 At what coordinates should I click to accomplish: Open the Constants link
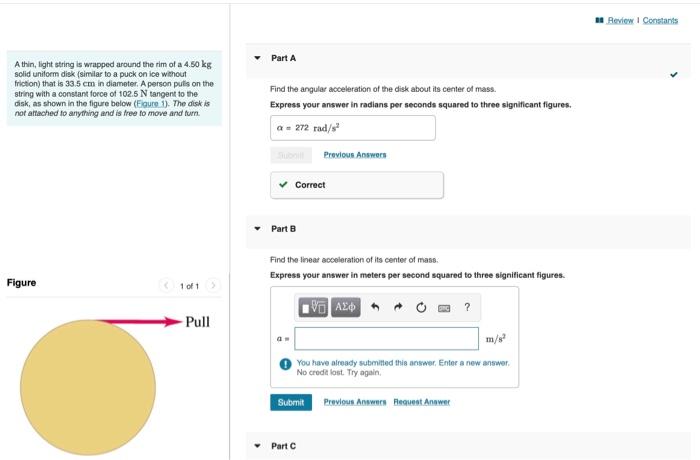coord(660,21)
